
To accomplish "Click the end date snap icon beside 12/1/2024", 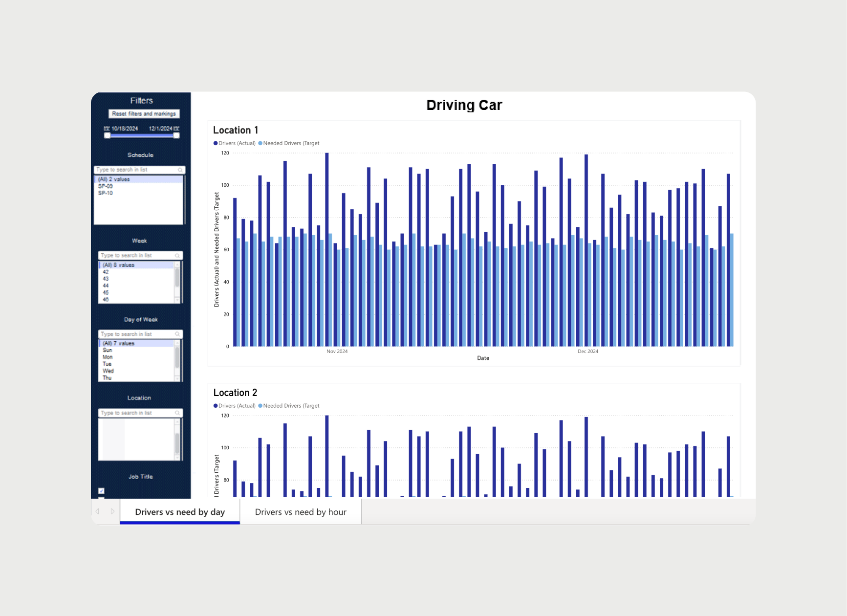I will [x=176, y=129].
